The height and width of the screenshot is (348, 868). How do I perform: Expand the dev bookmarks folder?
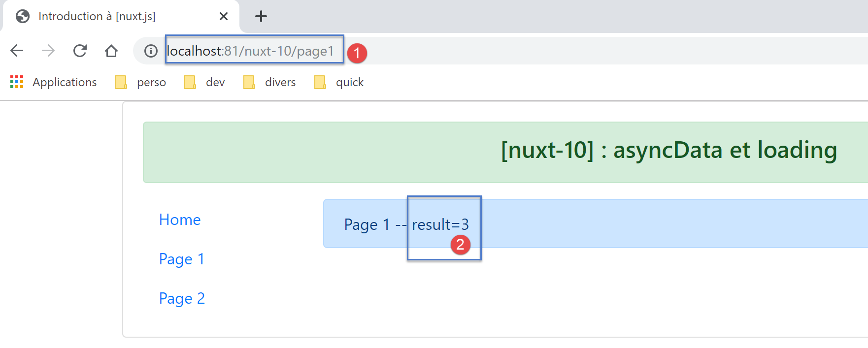pos(205,82)
